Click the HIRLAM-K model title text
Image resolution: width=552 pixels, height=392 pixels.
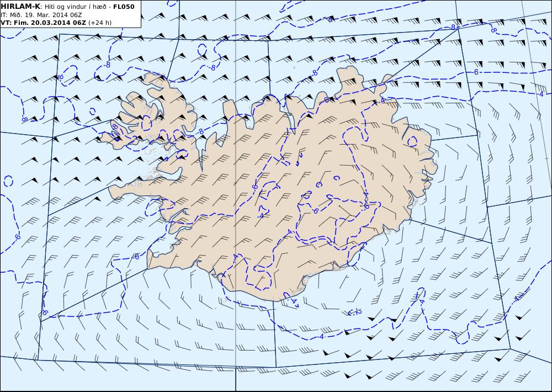20,7
